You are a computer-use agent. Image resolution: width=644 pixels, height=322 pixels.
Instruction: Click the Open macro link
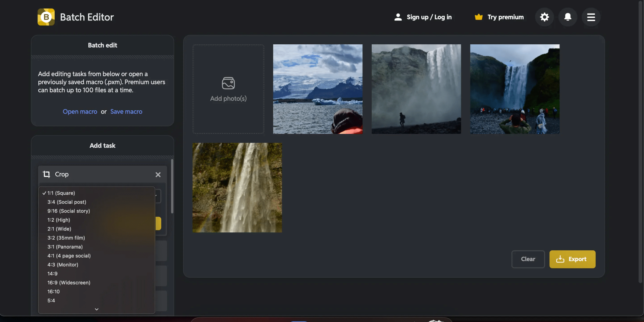[80, 111]
